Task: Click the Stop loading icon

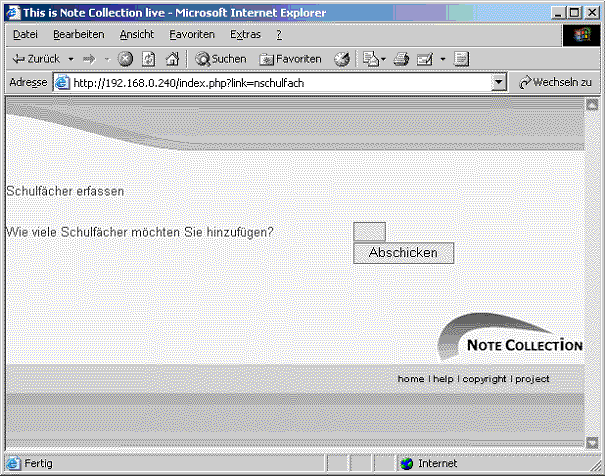Action: tap(126, 59)
